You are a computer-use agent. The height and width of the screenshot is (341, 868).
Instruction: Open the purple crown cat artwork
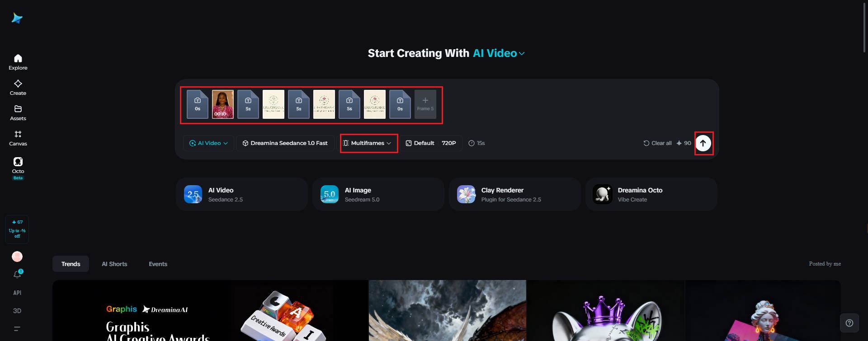click(x=606, y=311)
